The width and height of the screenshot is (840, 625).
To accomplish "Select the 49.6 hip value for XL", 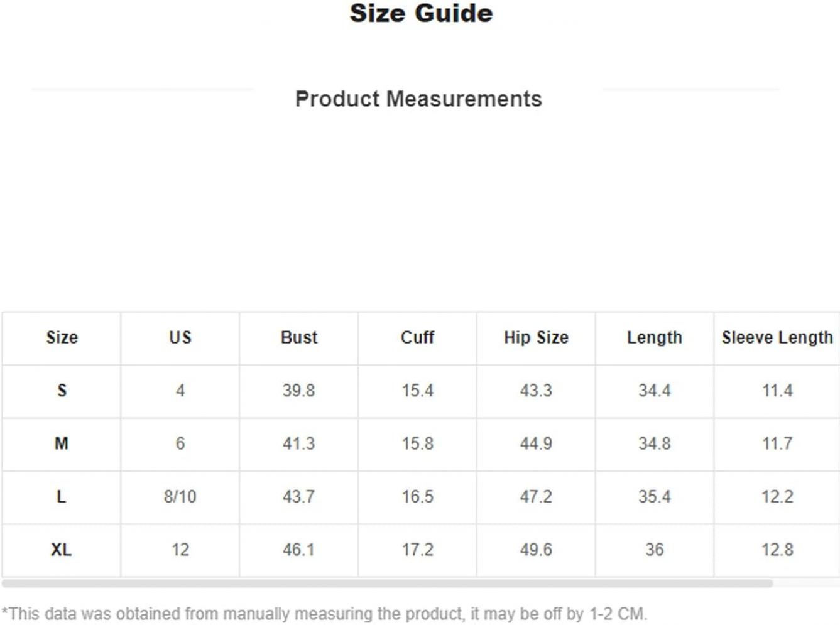I will (x=536, y=550).
